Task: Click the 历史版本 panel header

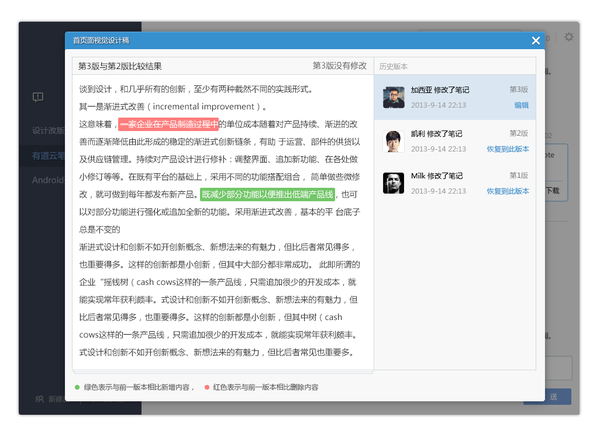Action: [393, 67]
